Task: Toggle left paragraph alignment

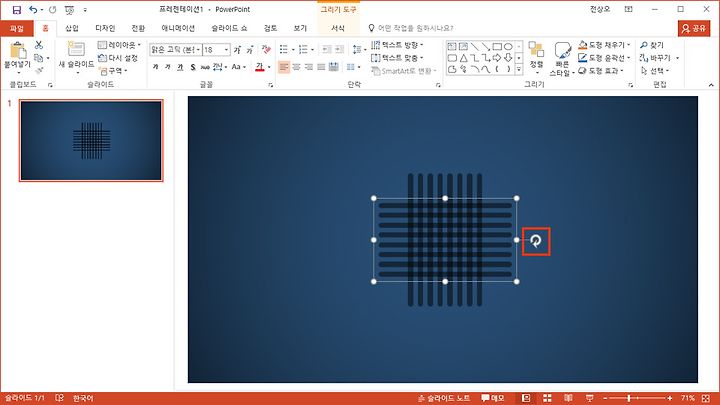Action: pos(284,67)
